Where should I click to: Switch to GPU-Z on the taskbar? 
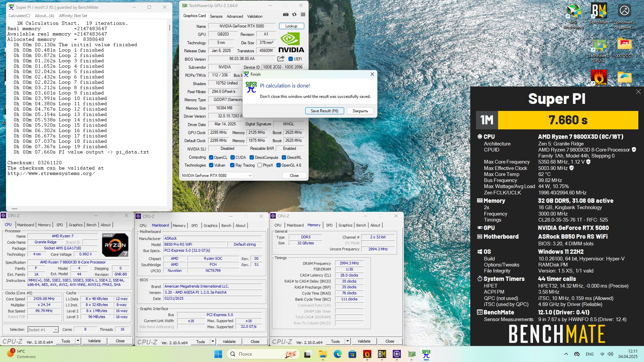click(412, 354)
